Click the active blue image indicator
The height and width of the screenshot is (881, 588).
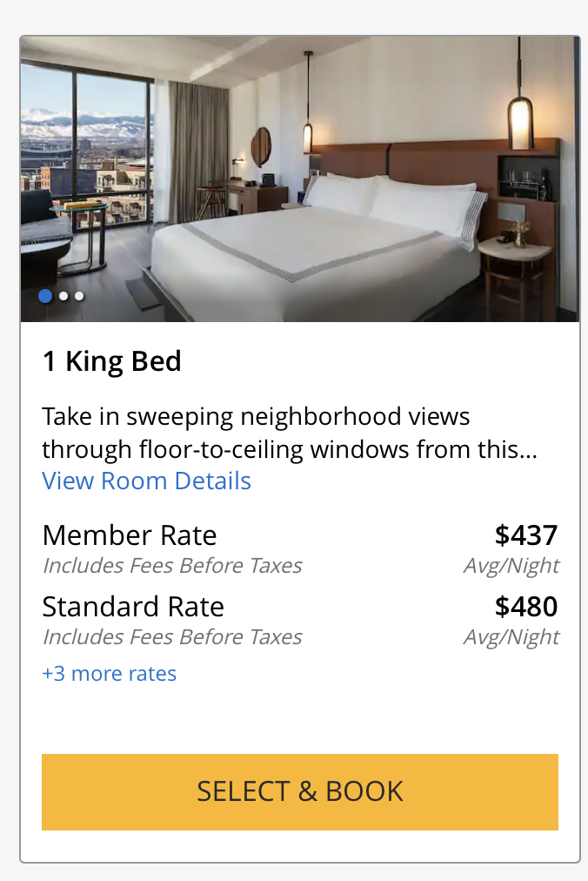[45, 296]
